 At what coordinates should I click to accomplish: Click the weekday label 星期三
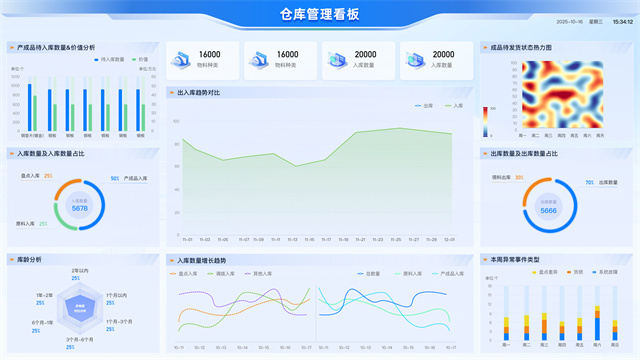596,22
